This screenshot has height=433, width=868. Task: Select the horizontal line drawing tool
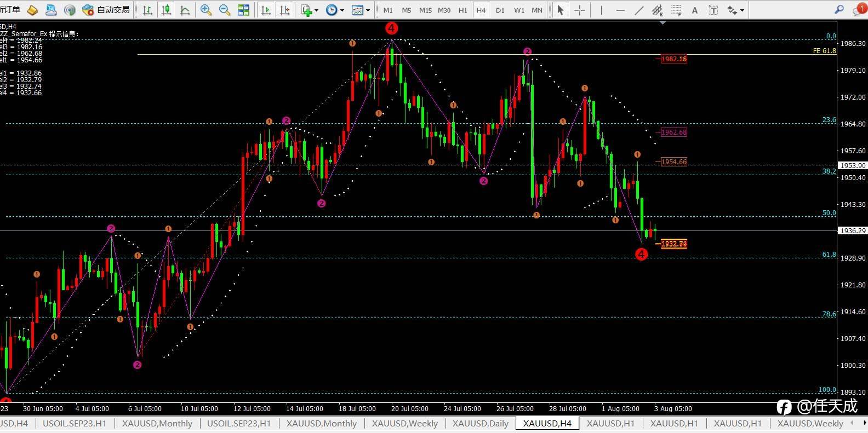pos(620,10)
